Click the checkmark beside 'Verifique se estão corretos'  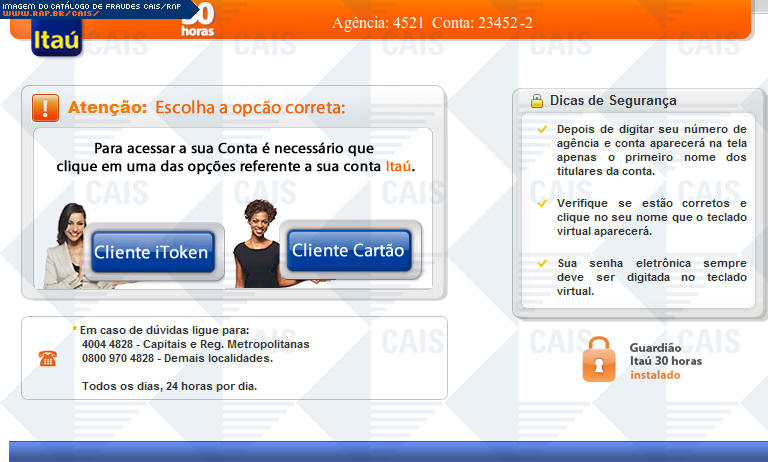click(542, 203)
